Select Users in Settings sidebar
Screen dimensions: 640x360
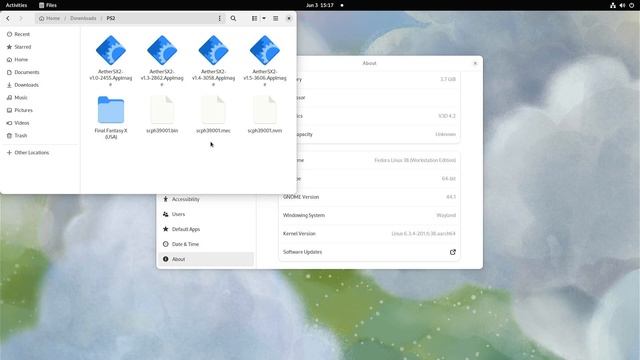(x=206, y=214)
